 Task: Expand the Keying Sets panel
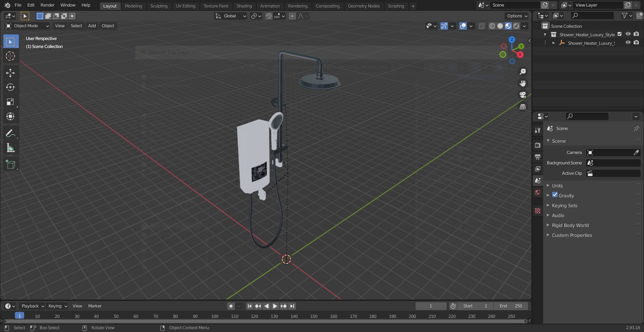click(564, 205)
